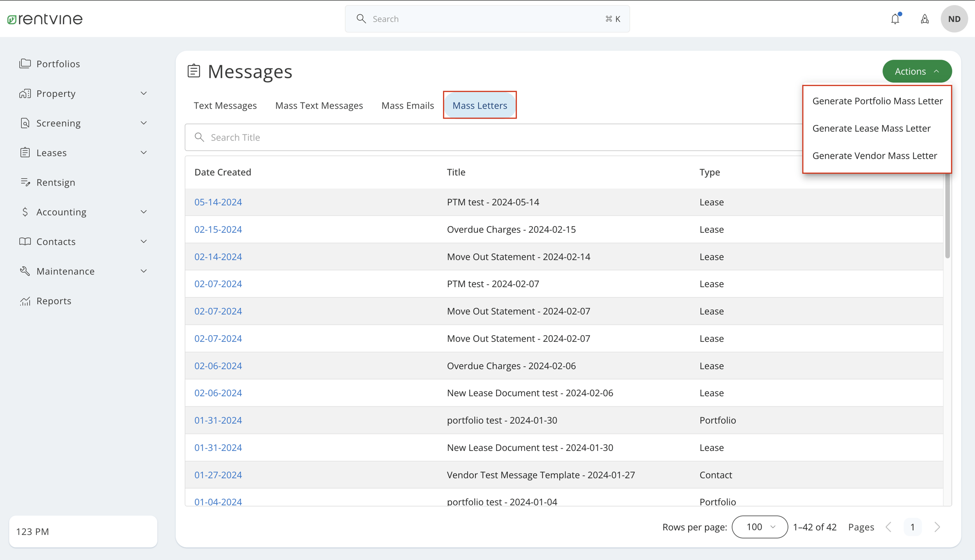The height and width of the screenshot is (560, 975).
Task: Open Rentsign from the sidebar
Action: (56, 182)
